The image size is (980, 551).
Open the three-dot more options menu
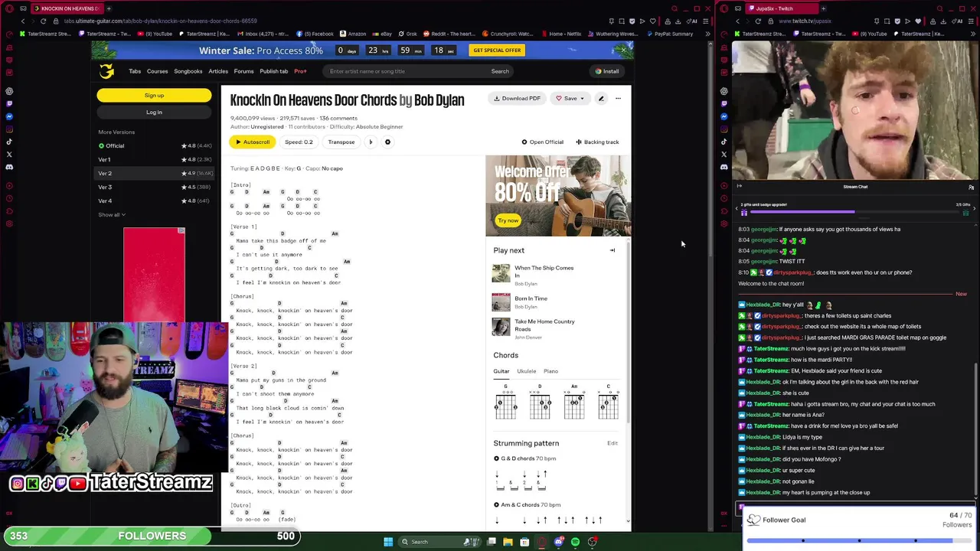618,99
